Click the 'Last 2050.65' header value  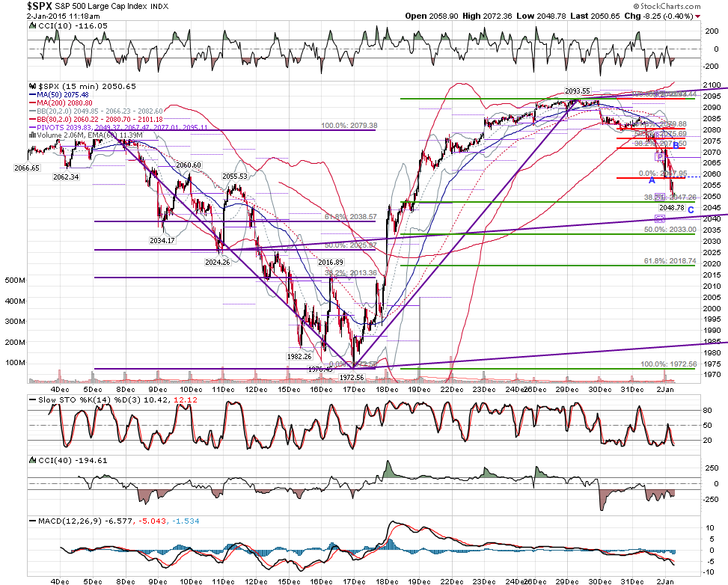pyautogui.click(x=595, y=16)
